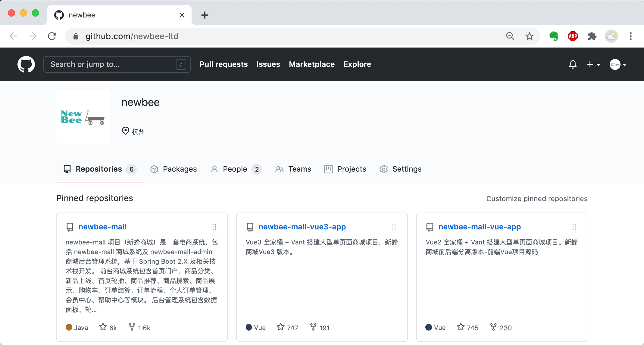Open the Repositories tab

[100, 169]
